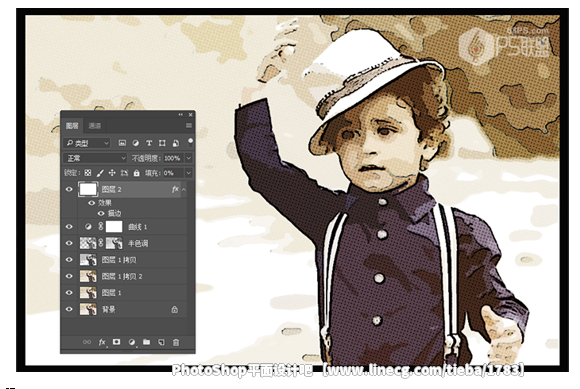Hide the 描边 stroke effect eye
This screenshot has width=580, height=389.
pos(101,213)
